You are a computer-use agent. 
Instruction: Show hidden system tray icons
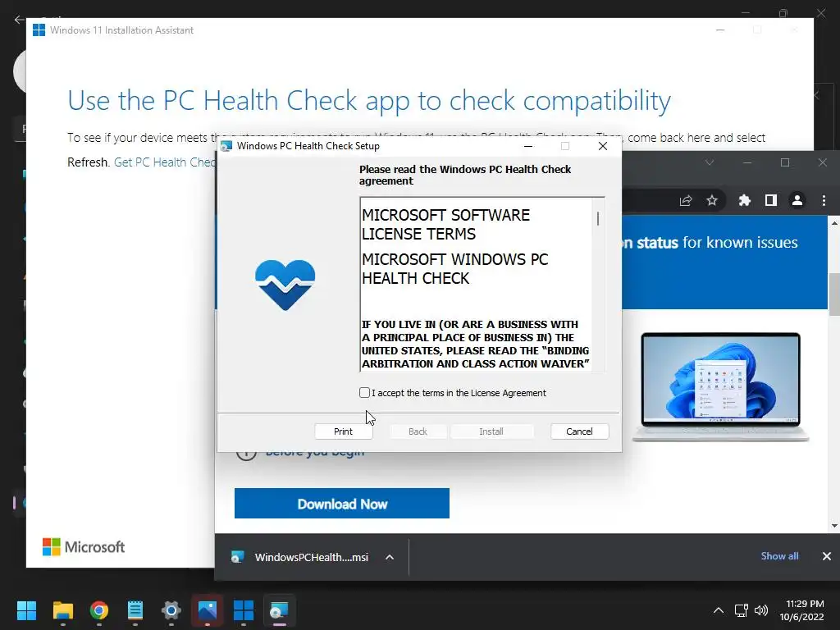pyautogui.click(x=719, y=610)
